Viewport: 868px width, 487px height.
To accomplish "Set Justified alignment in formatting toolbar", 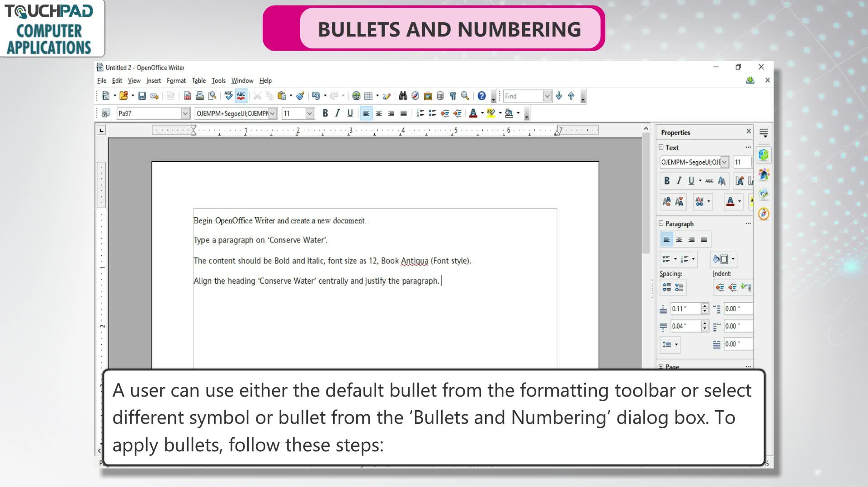I will pos(404,113).
